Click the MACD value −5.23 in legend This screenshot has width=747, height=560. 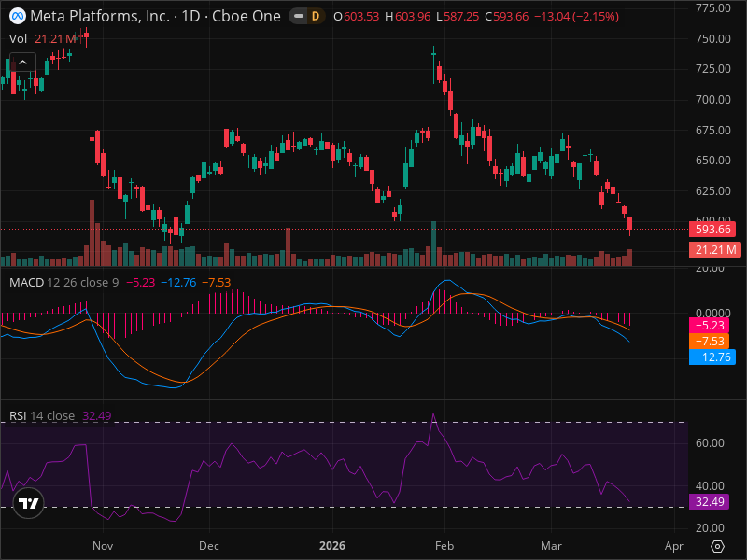click(141, 283)
